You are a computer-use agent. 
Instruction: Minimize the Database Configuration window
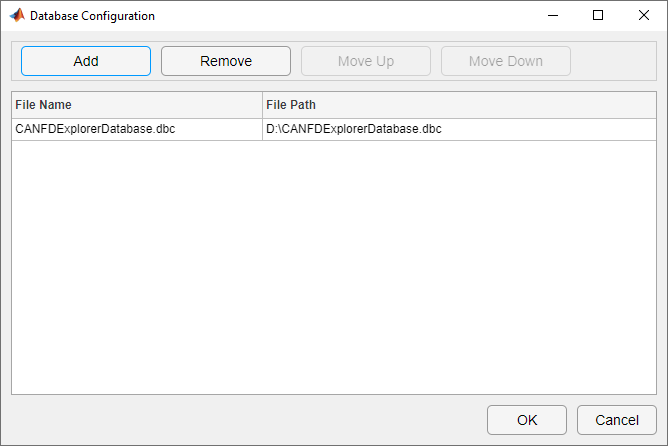(552, 16)
